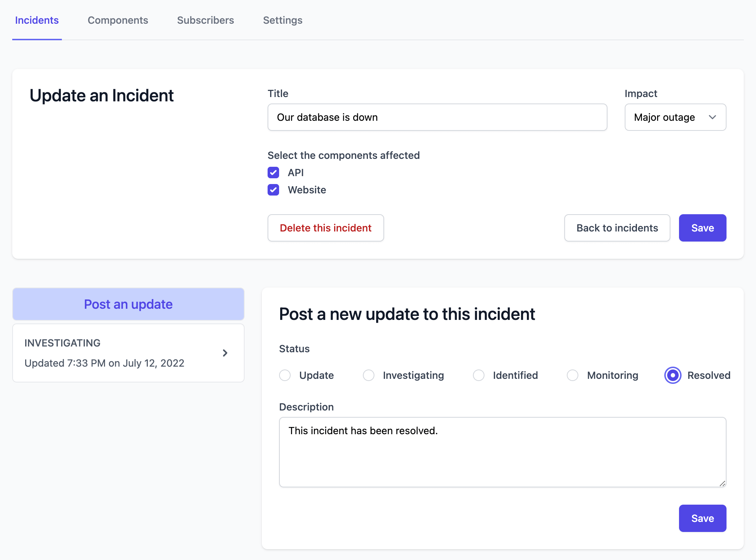Click the Post an update panel button
Image resolution: width=756 pixels, height=560 pixels.
pos(128,304)
